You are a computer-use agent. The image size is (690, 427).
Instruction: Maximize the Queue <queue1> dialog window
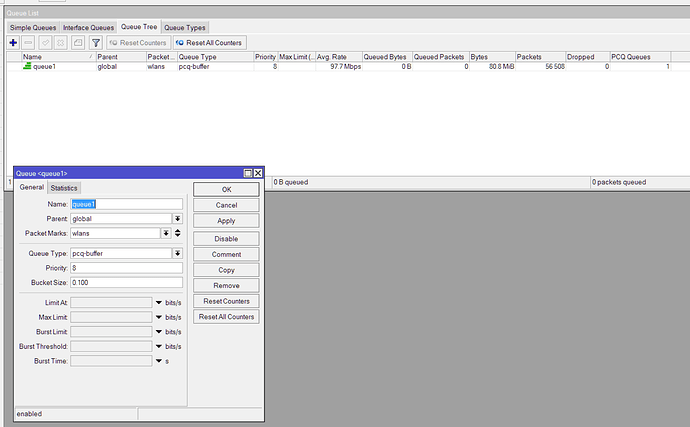point(248,173)
